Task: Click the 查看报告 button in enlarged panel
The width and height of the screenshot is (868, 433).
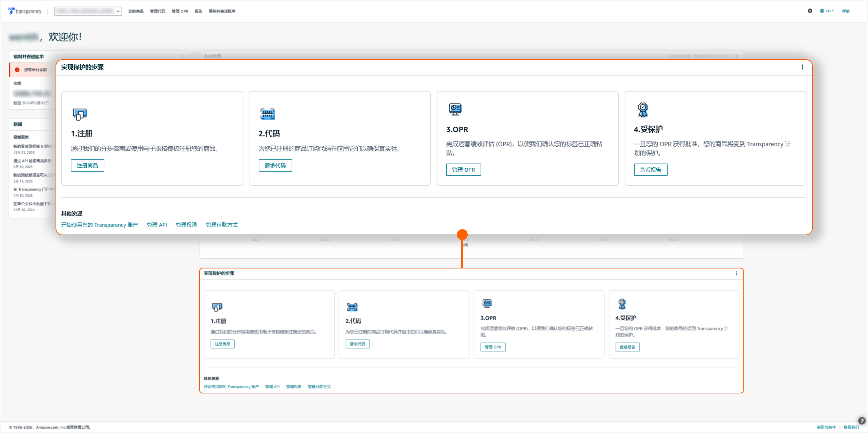Action: tap(650, 170)
